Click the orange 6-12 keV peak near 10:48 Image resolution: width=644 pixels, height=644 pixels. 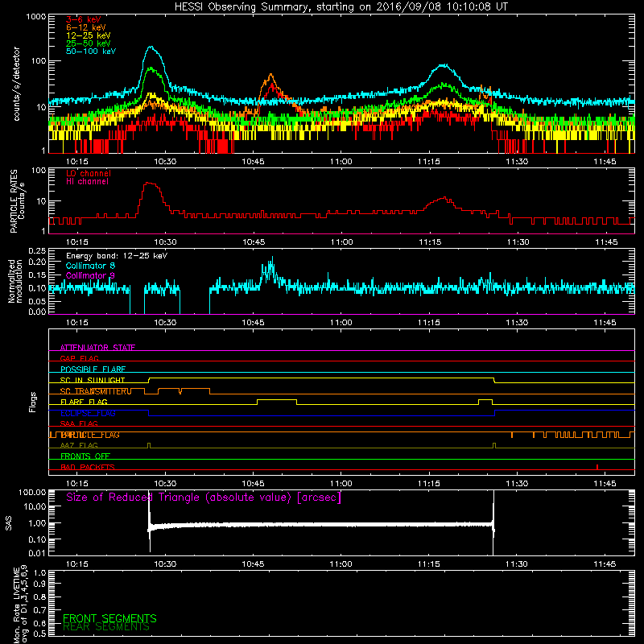click(x=270, y=75)
